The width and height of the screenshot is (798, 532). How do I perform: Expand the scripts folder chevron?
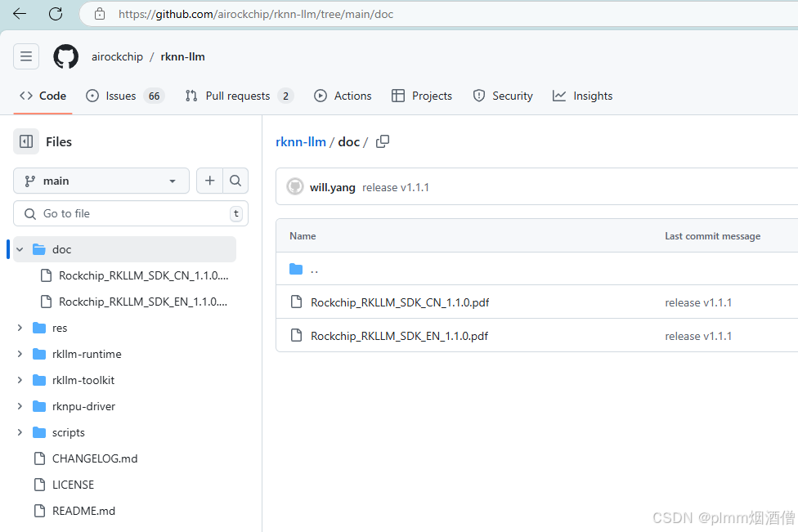click(x=20, y=432)
